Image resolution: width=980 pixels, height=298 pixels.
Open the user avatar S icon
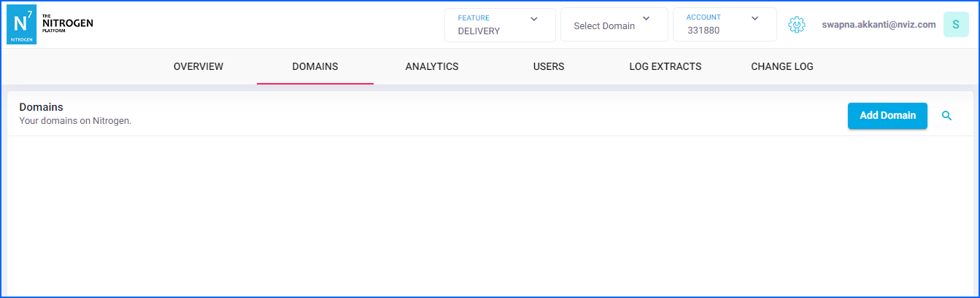click(956, 25)
